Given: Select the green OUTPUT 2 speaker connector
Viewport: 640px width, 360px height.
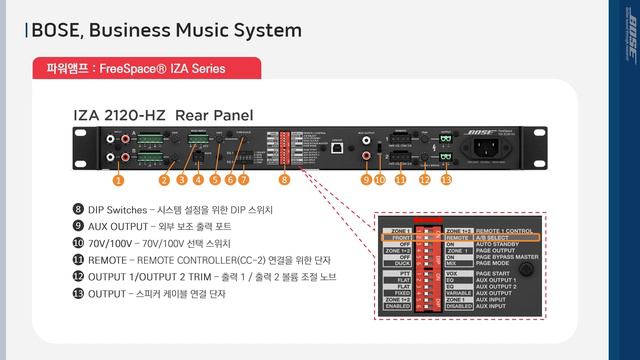Looking at the screenshot, I should click(x=446, y=157).
